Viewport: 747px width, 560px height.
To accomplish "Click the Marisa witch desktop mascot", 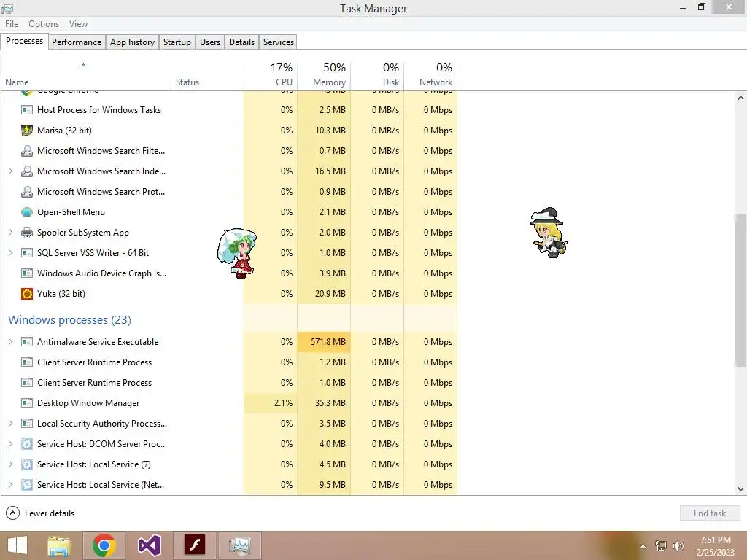I will point(549,233).
